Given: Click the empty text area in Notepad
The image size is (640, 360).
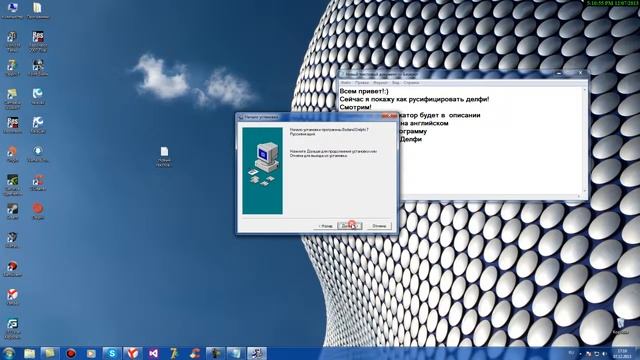Looking at the screenshot, I should pos(490,167).
